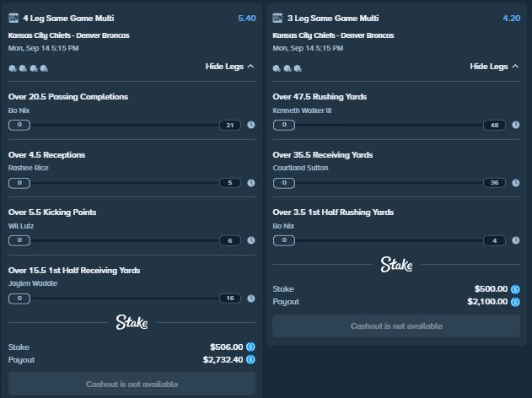
Task: Click the leg status icons row in the 4 Leg bet
Action: 28,68
